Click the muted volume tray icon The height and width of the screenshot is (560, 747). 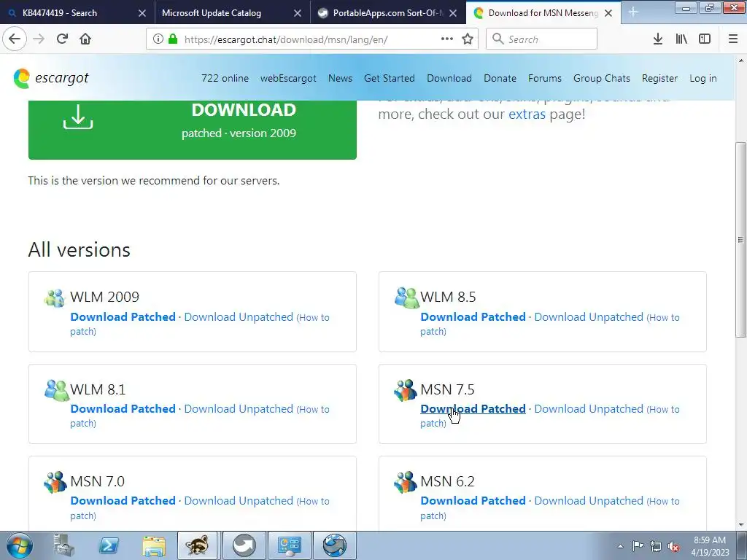pos(673,547)
